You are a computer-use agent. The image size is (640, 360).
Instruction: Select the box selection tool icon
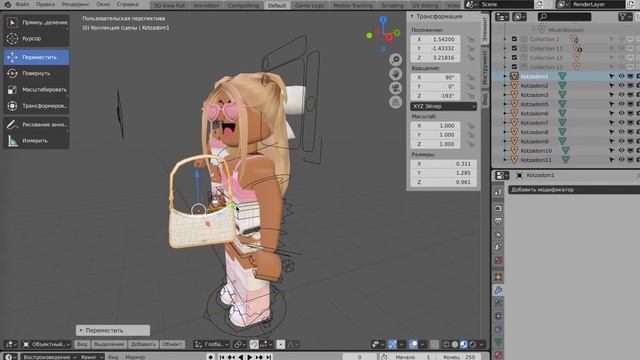pyautogui.click(x=12, y=22)
